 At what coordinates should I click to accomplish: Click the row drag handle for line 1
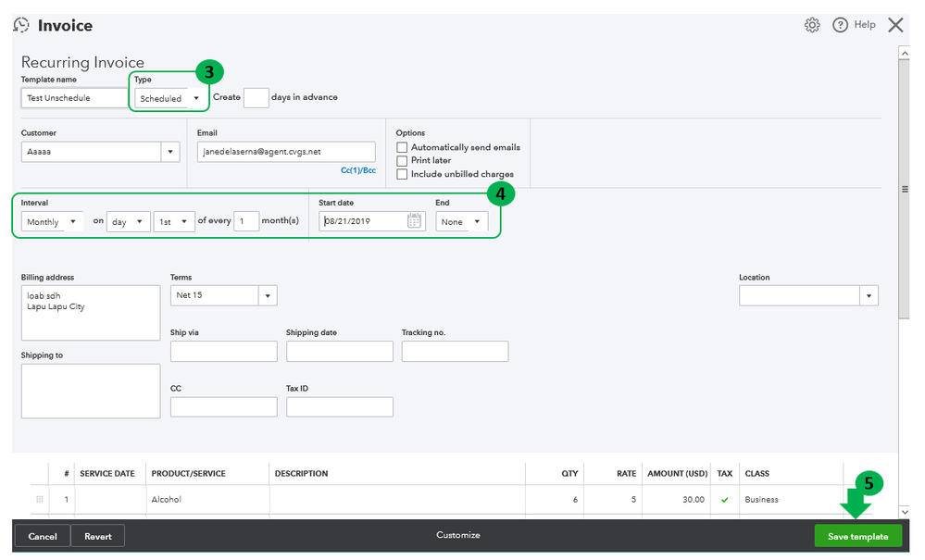click(40, 500)
